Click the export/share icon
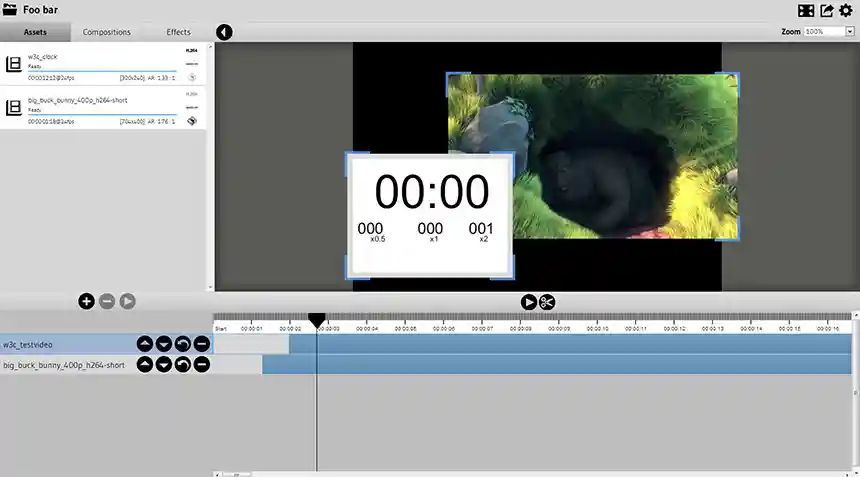This screenshot has width=860, height=477. pyautogui.click(x=827, y=10)
